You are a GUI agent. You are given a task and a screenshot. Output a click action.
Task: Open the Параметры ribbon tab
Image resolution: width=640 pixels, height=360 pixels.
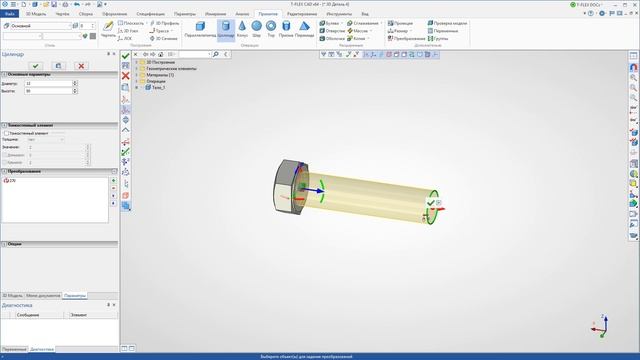pyautogui.click(x=184, y=14)
